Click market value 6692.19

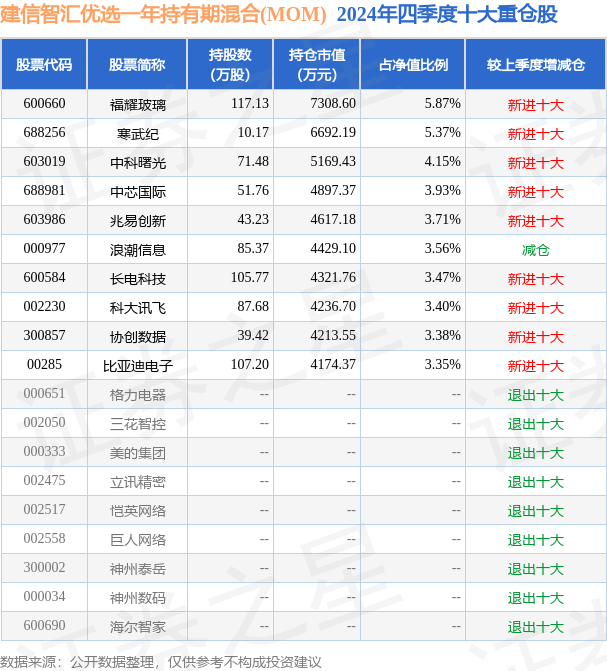[x=333, y=133]
